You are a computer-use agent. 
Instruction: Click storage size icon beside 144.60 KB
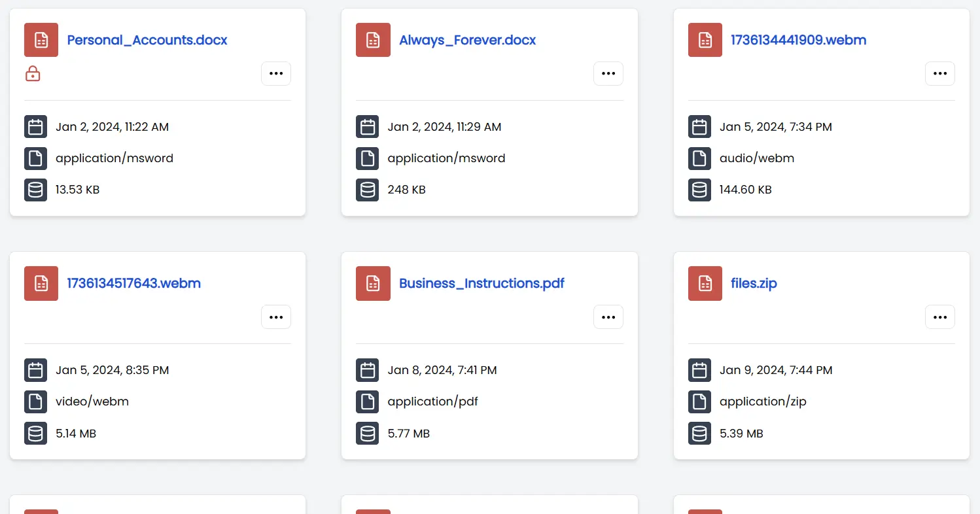point(699,190)
